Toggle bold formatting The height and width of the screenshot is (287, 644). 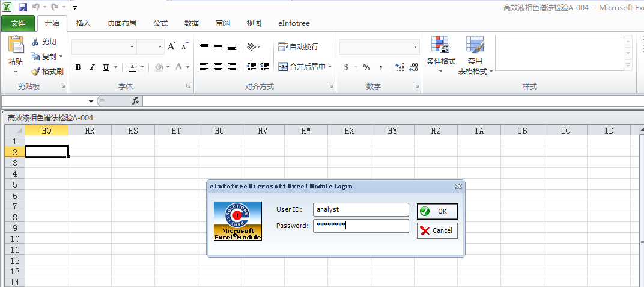[78, 67]
